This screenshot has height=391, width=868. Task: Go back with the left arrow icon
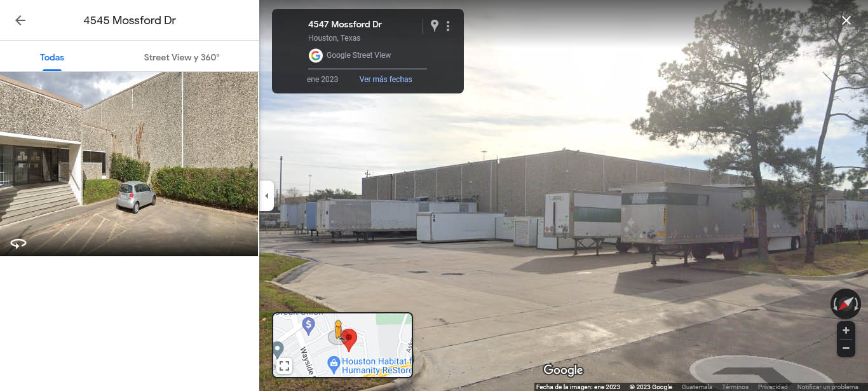[x=20, y=20]
